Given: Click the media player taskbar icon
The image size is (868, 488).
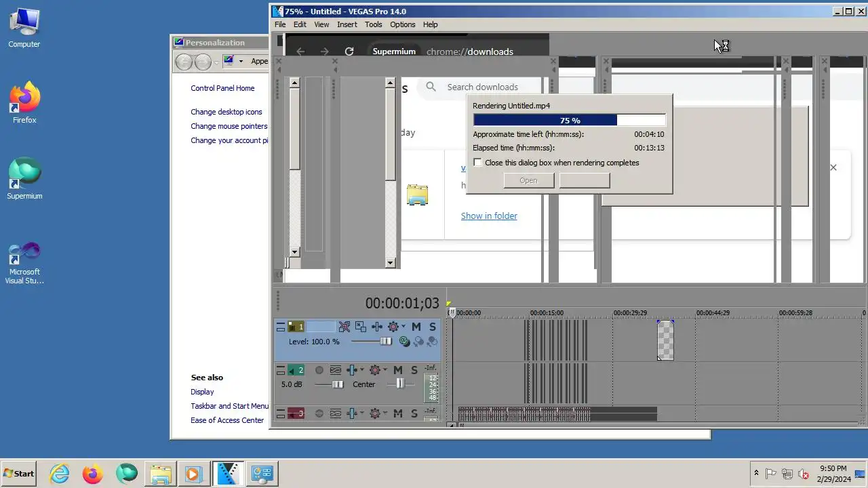Looking at the screenshot, I should coord(193,474).
